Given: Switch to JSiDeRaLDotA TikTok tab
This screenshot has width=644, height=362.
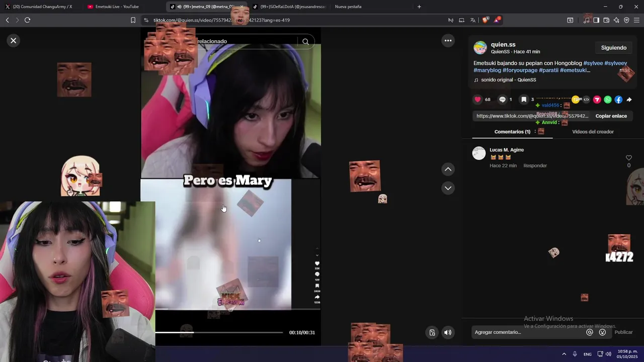Looking at the screenshot, I should [289, 7].
